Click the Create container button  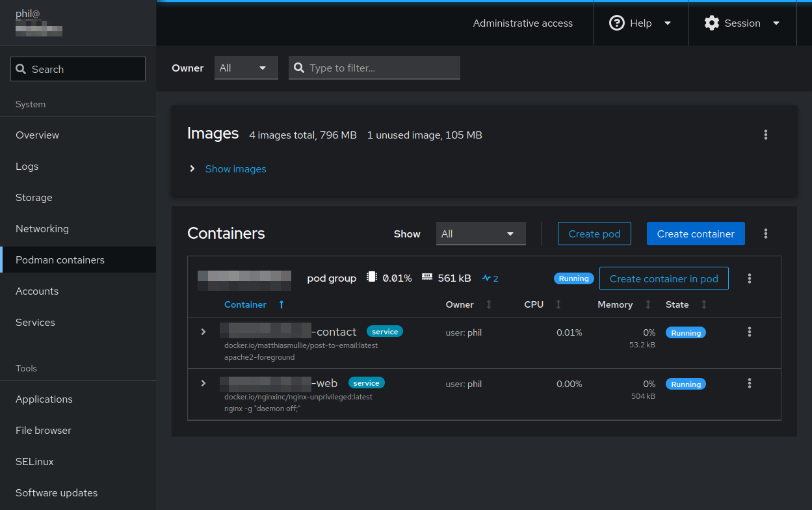[x=695, y=234]
